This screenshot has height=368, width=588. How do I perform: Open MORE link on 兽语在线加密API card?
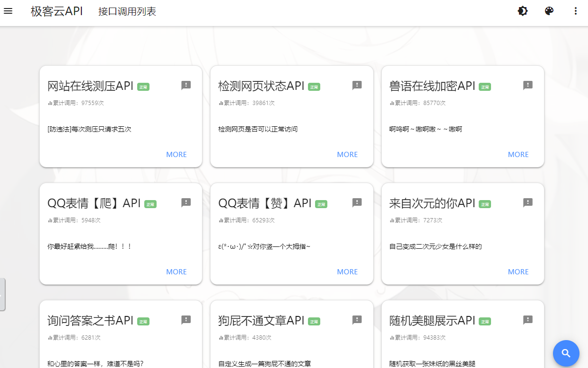click(x=518, y=155)
